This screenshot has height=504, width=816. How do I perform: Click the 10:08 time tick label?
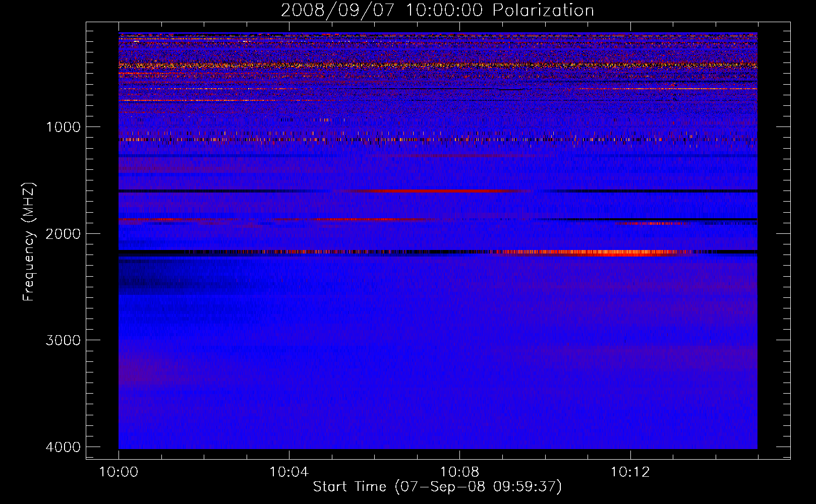[x=459, y=472]
